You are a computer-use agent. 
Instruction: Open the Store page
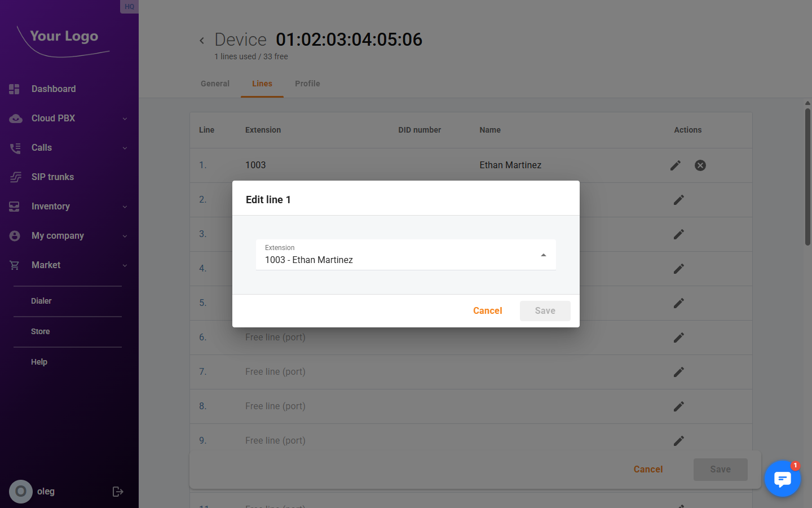click(40, 331)
